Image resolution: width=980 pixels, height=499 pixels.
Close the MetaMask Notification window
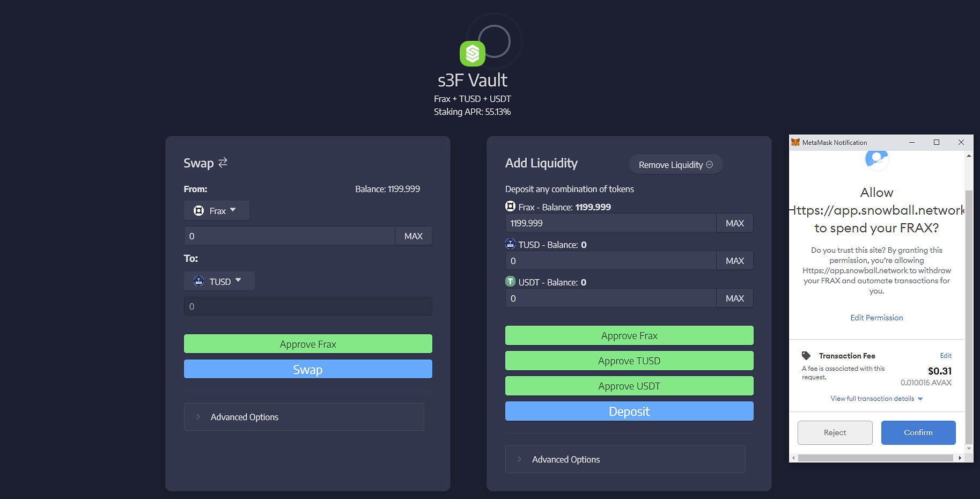[961, 142]
